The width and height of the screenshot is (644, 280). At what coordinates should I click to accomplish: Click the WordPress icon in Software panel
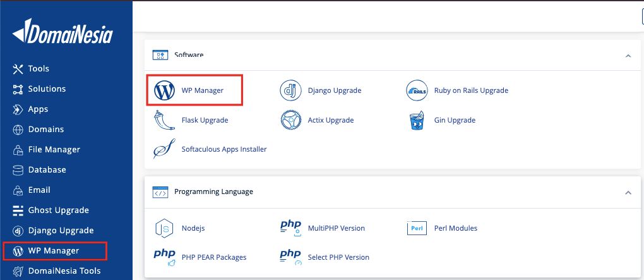click(x=164, y=90)
